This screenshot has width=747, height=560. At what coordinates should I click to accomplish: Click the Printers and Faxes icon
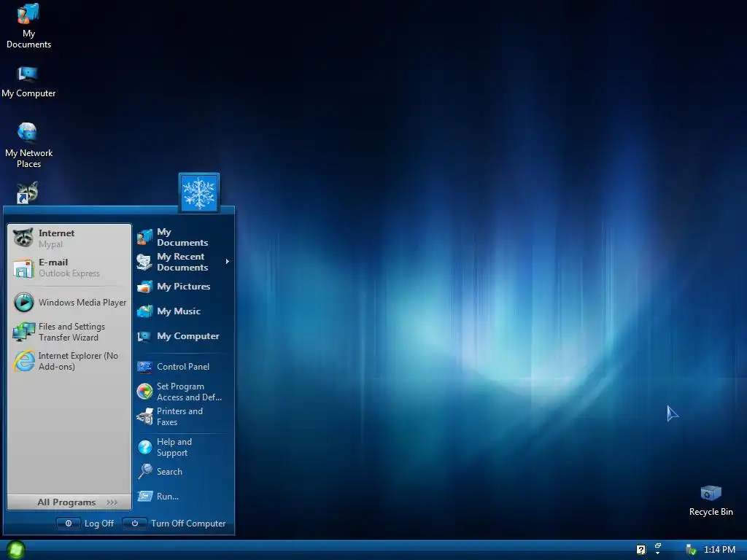[144, 416]
